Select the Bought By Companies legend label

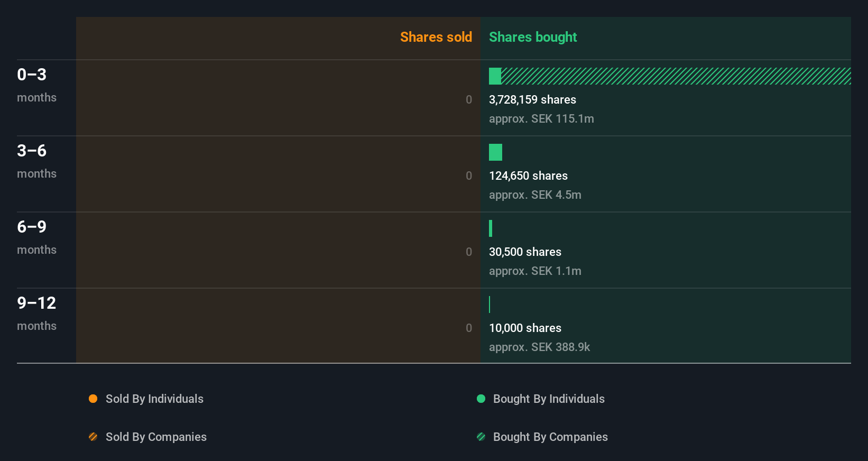pyautogui.click(x=550, y=437)
